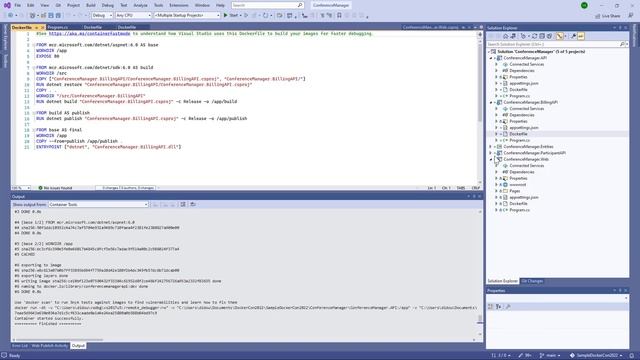Switch to the Git Changes tab
The width and height of the screenshot is (640, 360).
pyautogui.click(x=532, y=281)
